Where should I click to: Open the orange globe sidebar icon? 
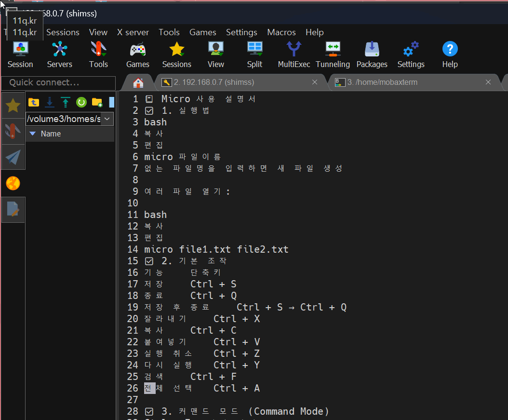pos(13,183)
